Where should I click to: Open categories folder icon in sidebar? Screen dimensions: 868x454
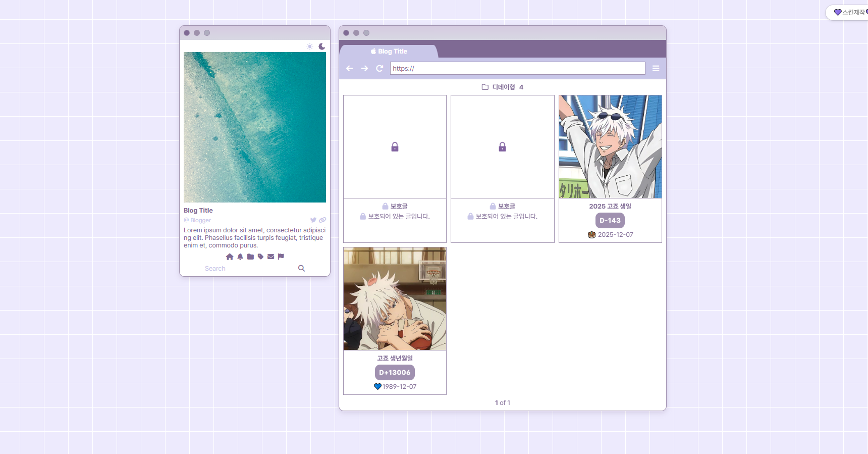tap(250, 257)
